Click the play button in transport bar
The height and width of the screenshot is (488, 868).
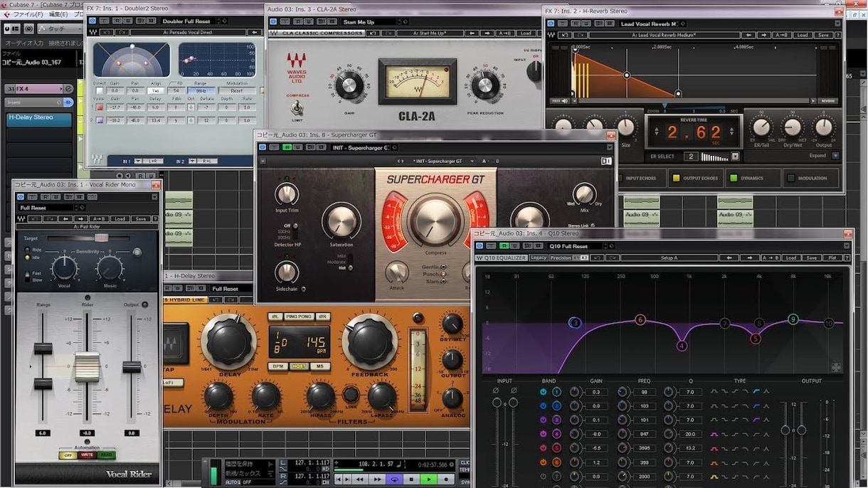(x=429, y=479)
